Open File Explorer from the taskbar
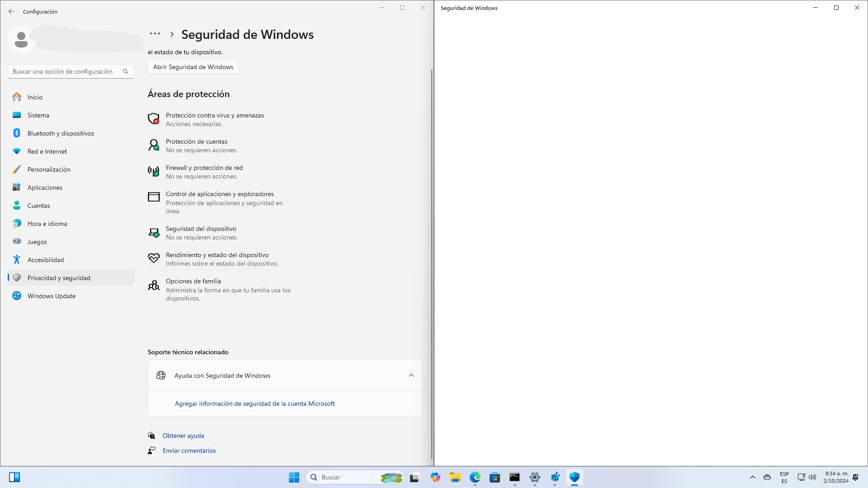Image resolution: width=868 pixels, height=488 pixels. click(455, 477)
